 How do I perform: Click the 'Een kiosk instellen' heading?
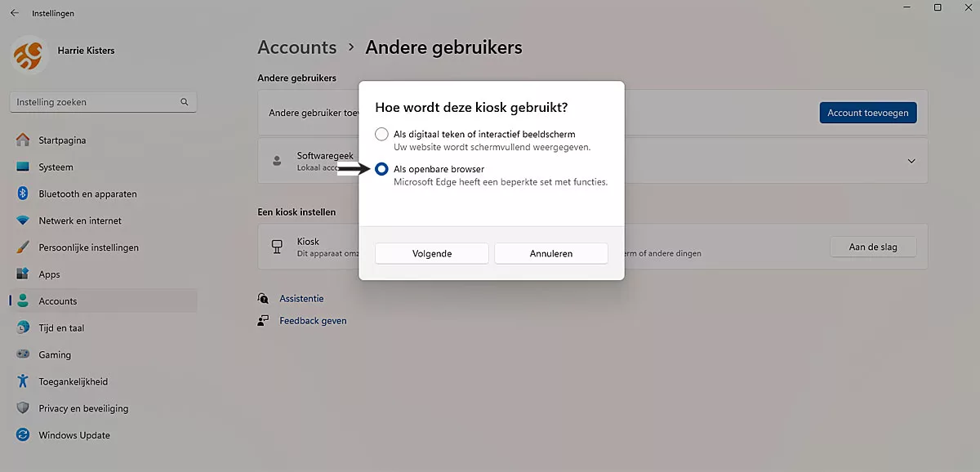pos(296,212)
